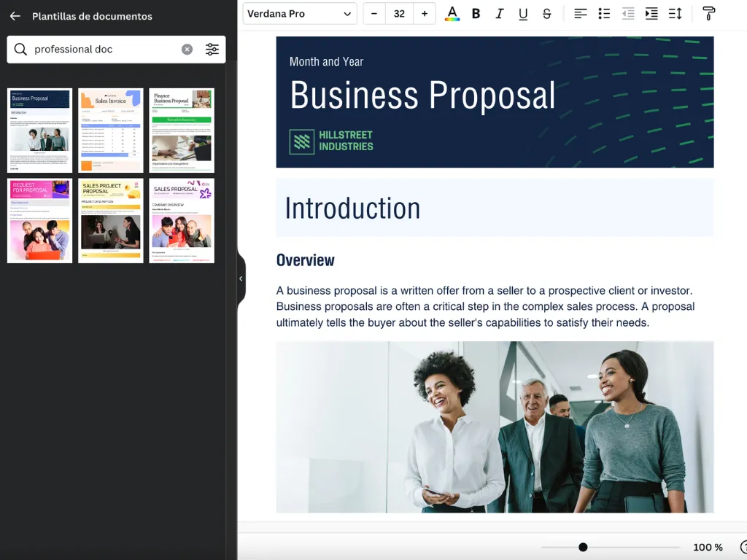This screenshot has width=747, height=560.
Task: Click the Introduction heading
Action: 352,209
